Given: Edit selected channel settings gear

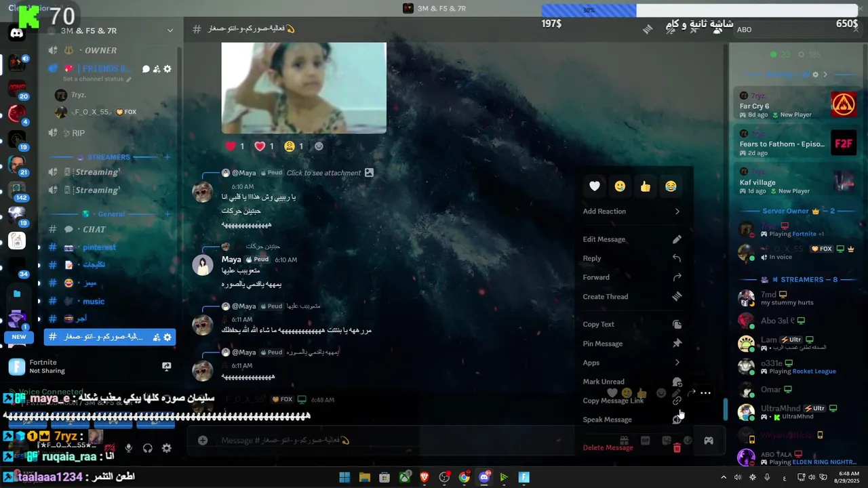Looking at the screenshot, I should point(167,337).
